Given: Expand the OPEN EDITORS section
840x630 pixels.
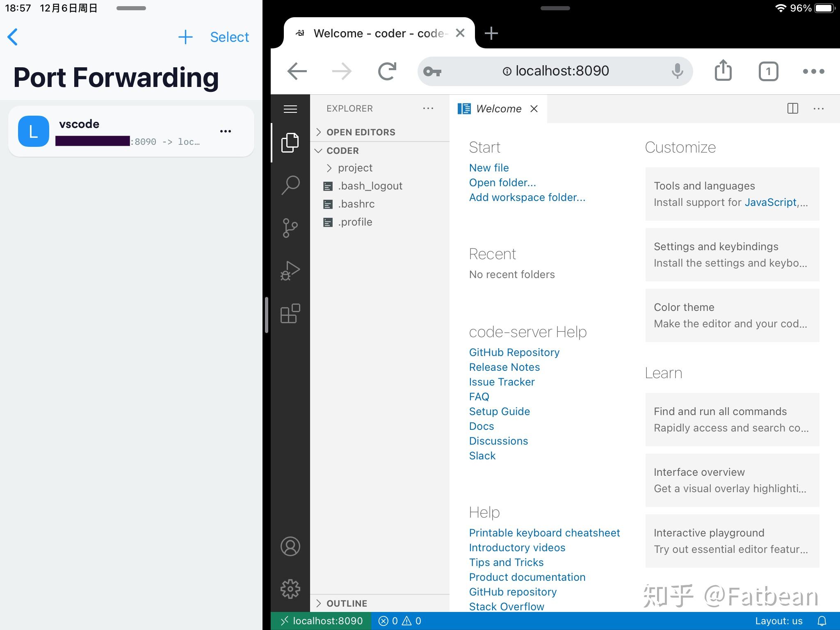Looking at the screenshot, I should click(319, 132).
